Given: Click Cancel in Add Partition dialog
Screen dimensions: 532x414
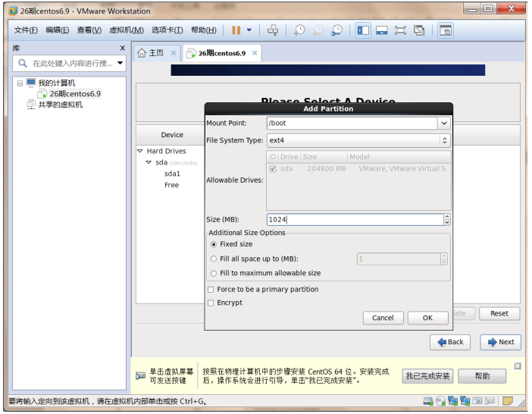Looking at the screenshot, I should (383, 318).
